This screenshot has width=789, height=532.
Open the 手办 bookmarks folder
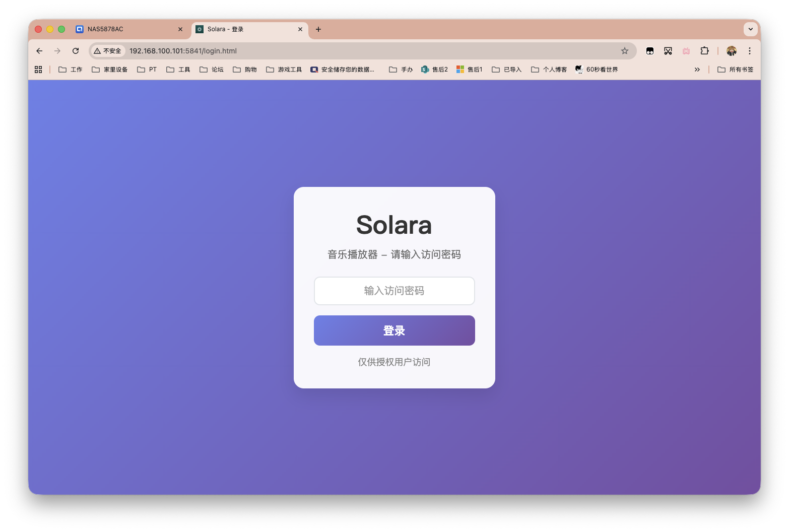point(401,69)
